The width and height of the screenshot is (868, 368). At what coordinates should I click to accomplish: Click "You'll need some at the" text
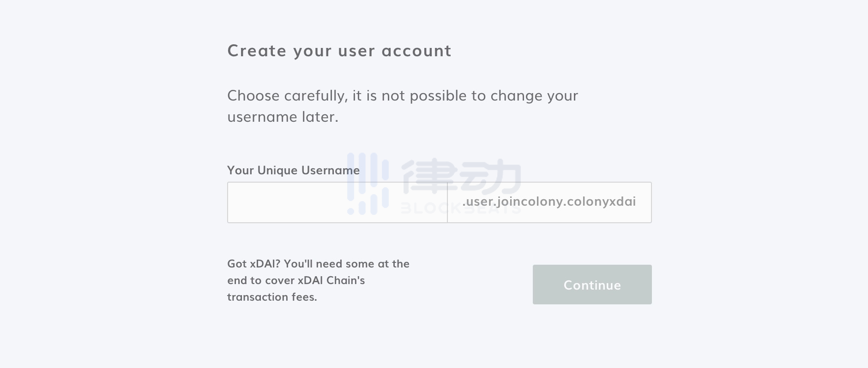(347, 264)
